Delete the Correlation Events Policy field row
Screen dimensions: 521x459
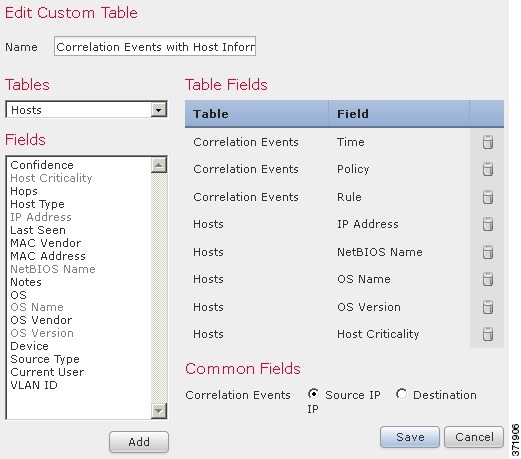(488, 169)
